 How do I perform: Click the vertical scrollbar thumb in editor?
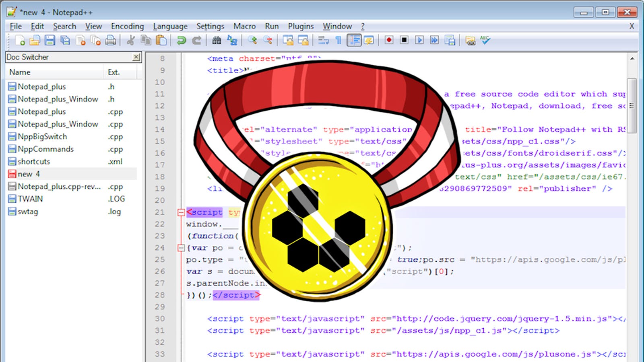click(632, 105)
